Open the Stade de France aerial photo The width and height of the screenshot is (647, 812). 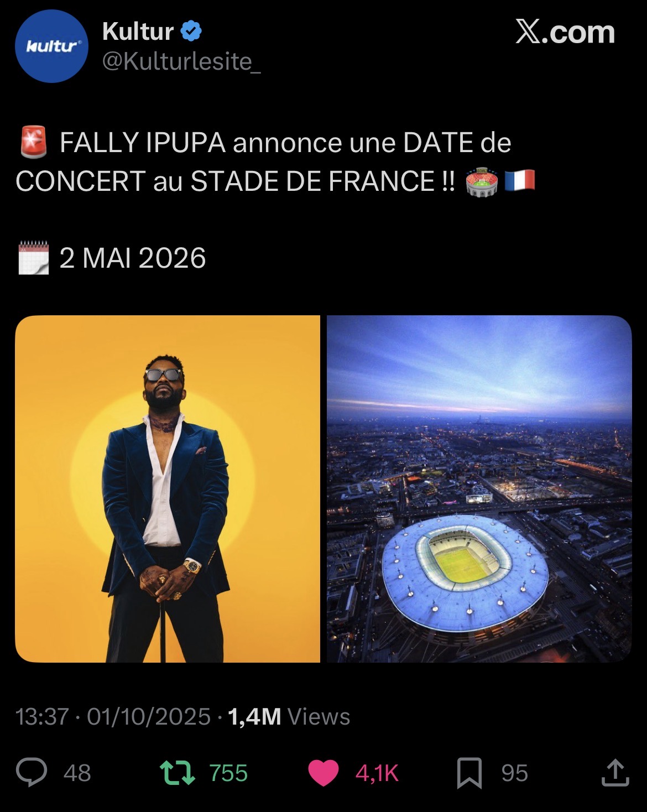479,488
